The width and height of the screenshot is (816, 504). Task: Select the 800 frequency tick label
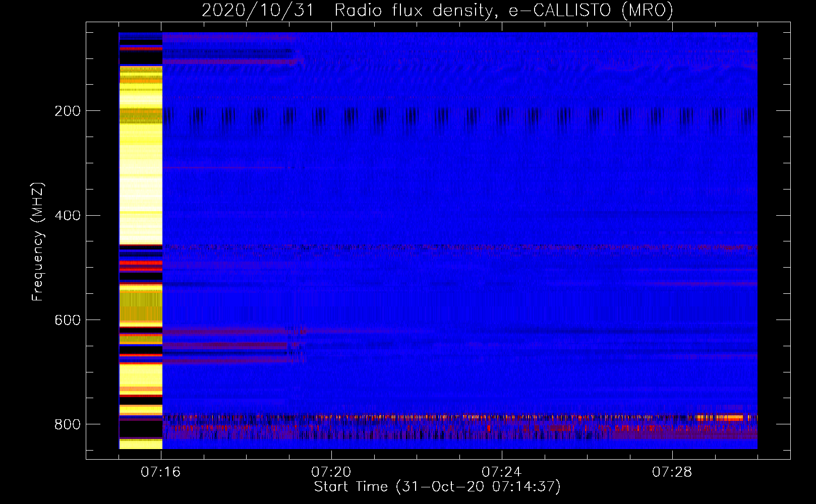click(67, 424)
